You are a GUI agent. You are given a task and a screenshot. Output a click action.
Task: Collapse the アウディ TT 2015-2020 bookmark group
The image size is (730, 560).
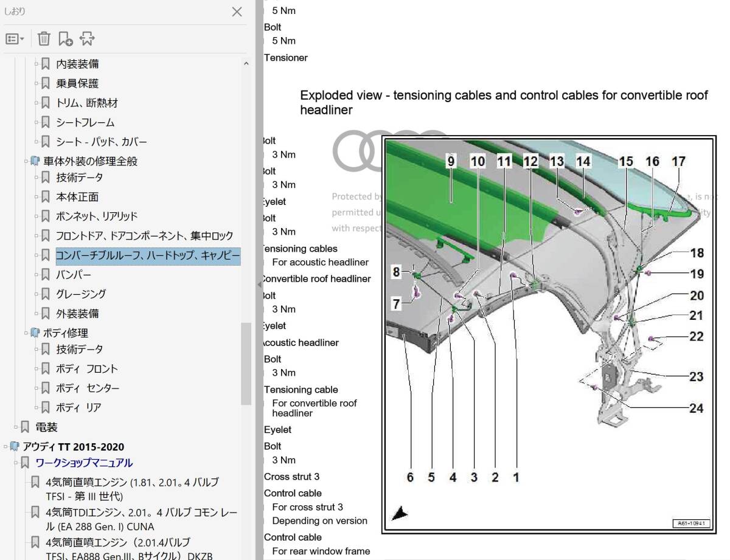point(5,446)
